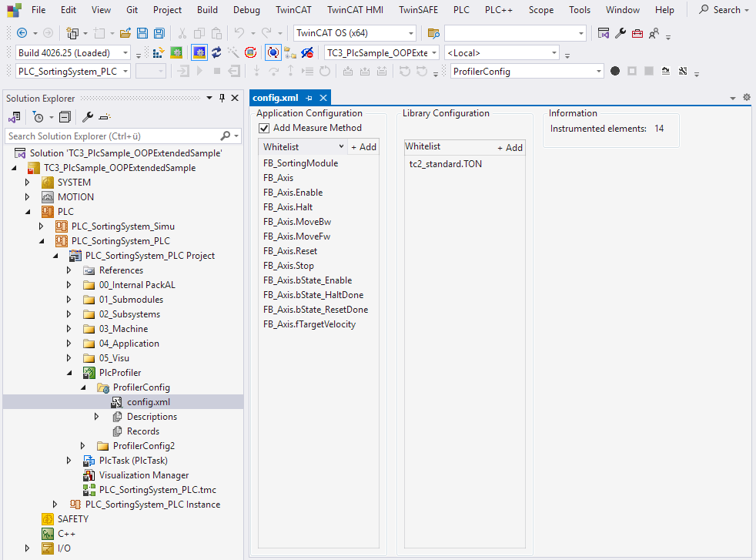The width and height of the screenshot is (756, 560).
Task: Open the Build 4026.25 (Loaded) dropdown
Action: [125, 52]
